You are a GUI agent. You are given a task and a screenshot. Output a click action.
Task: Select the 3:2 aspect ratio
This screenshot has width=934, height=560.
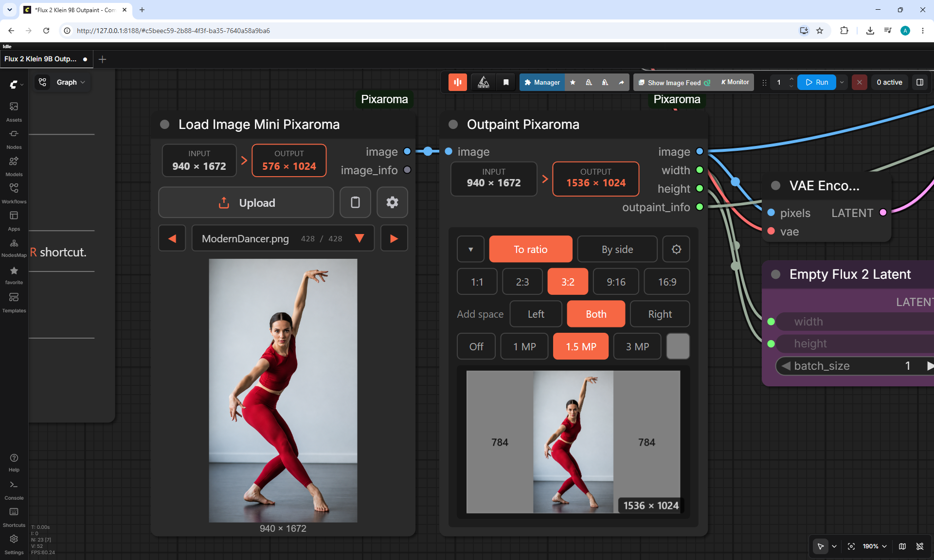point(568,282)
